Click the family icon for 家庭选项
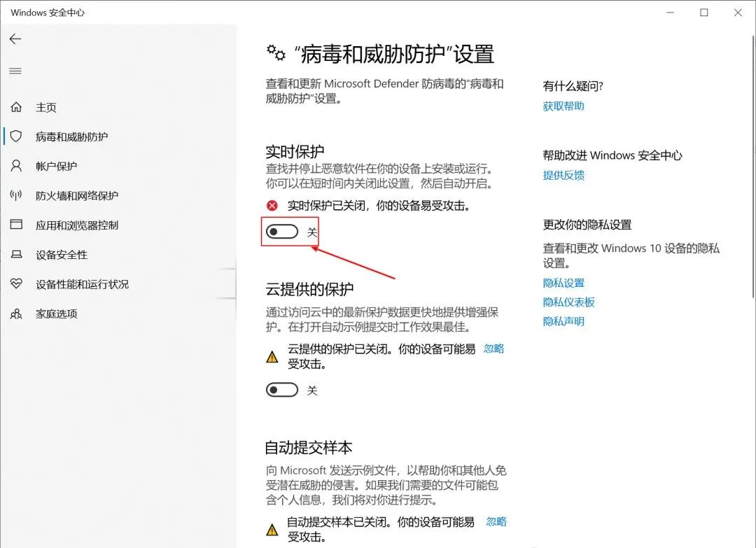Image resolution: width=756 pixels, height=548 pixels. point(16,314)
